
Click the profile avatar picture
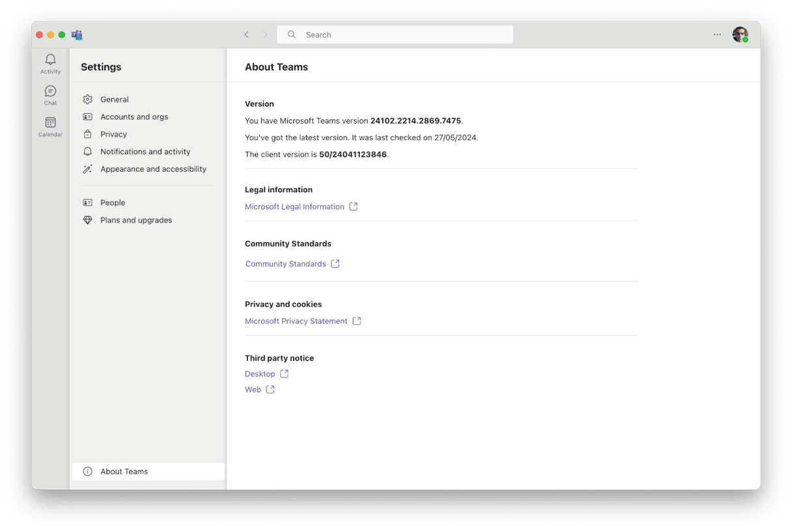[x=740, y=35]
